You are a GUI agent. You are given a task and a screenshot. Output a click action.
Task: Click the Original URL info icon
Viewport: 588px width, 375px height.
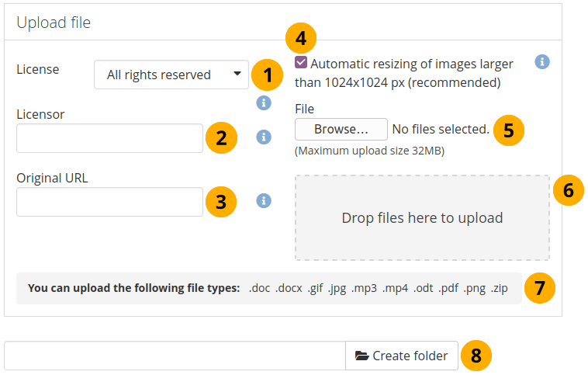(263, 200)
